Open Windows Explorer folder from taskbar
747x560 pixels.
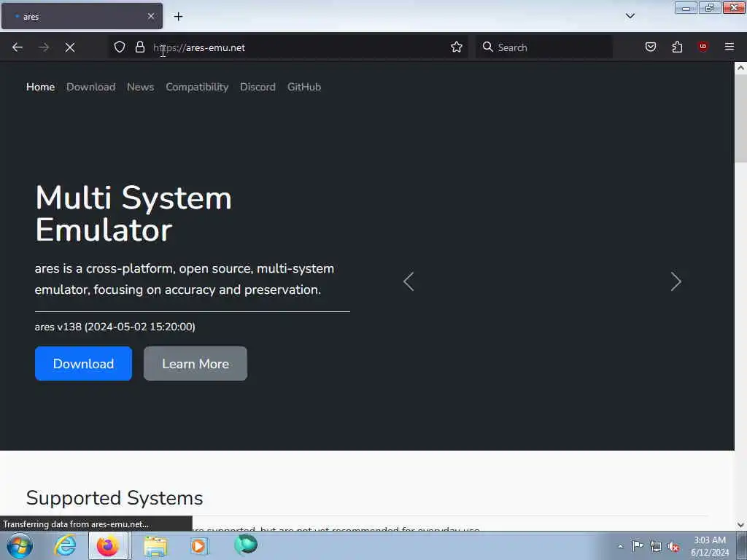point(156,546)
